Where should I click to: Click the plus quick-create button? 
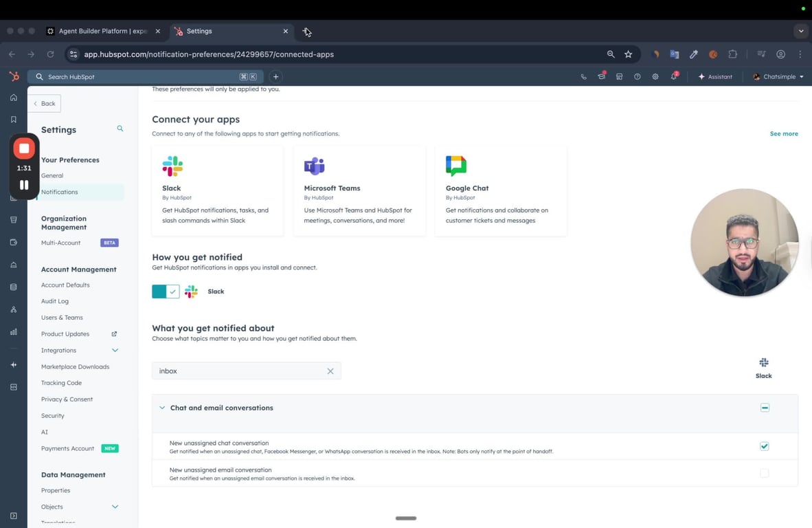click(x=276, y=77)
